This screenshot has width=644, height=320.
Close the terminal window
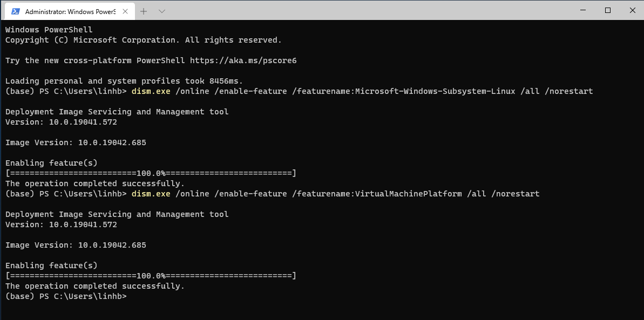632,10
